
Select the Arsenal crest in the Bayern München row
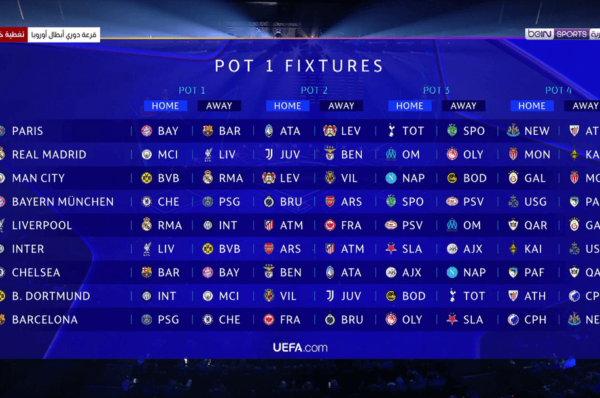330,202
